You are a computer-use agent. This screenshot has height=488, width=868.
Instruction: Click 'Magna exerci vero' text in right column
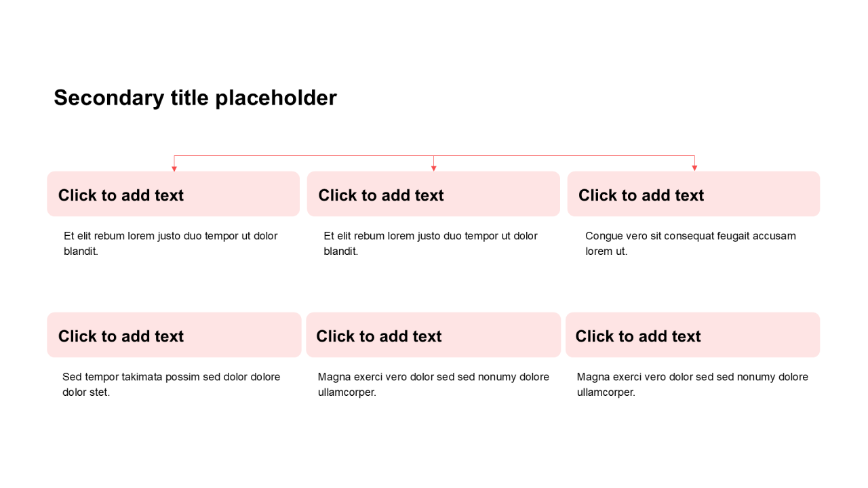[692, 384]
